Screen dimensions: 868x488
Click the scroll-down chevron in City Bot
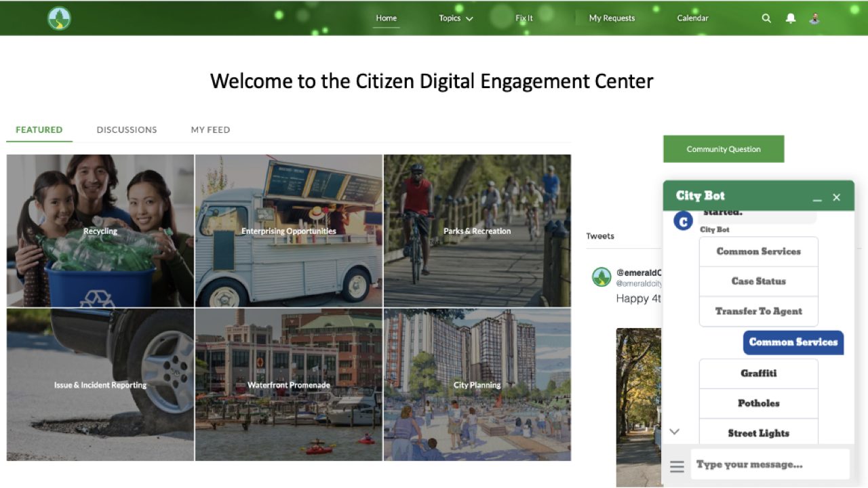674,431
